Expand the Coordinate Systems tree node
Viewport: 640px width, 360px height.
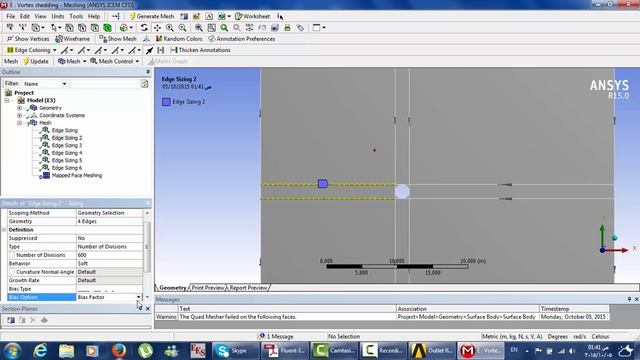tap(19, 116)
